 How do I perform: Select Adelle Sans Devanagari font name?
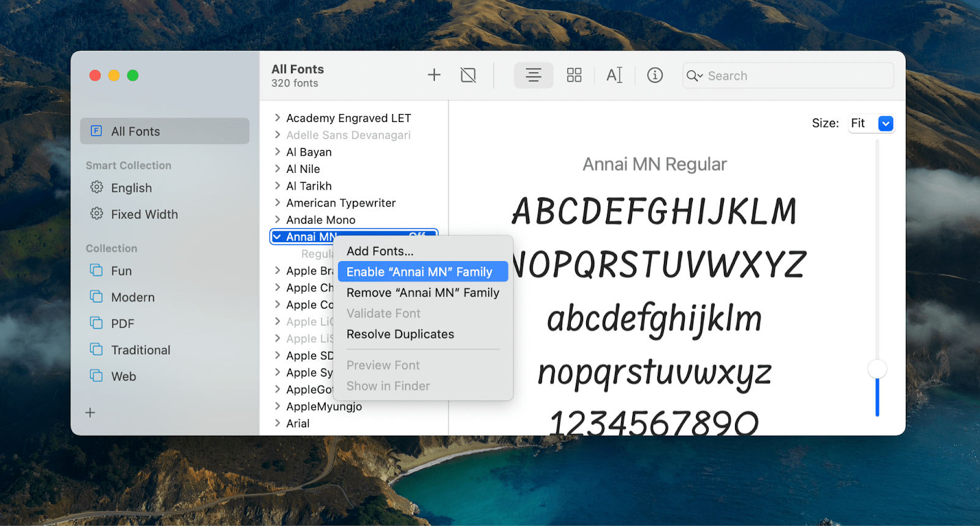coord(349,135)
